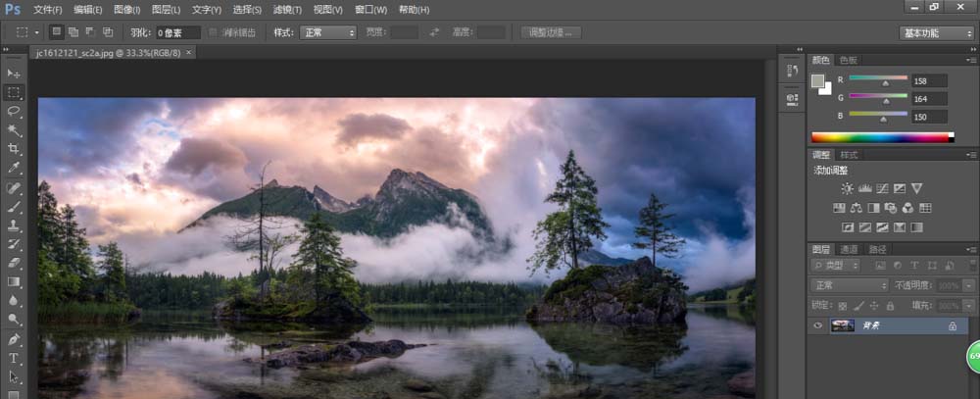Image resolution: width=980 pixels, height=399 pixels.
Task: Expand the toolbox double-arrow
Action: 6,49
